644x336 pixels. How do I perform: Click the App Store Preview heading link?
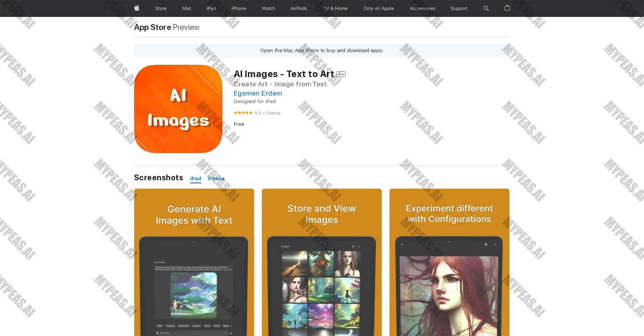(x=167, y=27)
